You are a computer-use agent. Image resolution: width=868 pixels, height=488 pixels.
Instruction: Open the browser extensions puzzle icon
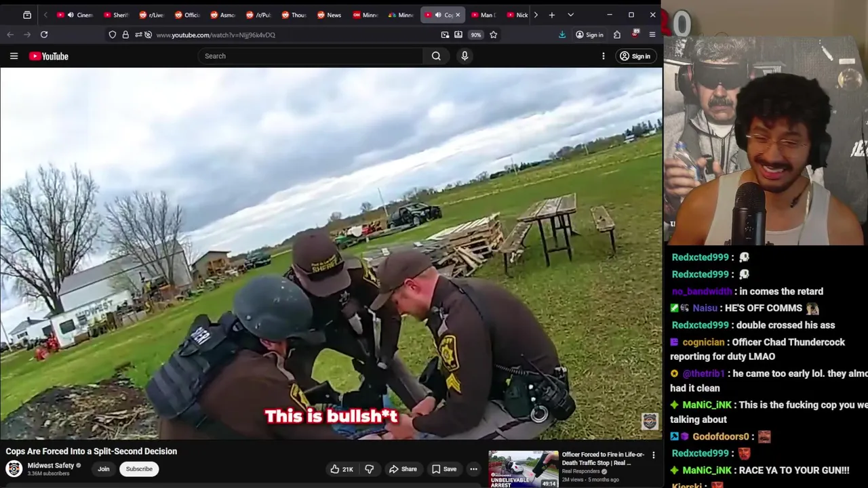click(x=617, y=35)
